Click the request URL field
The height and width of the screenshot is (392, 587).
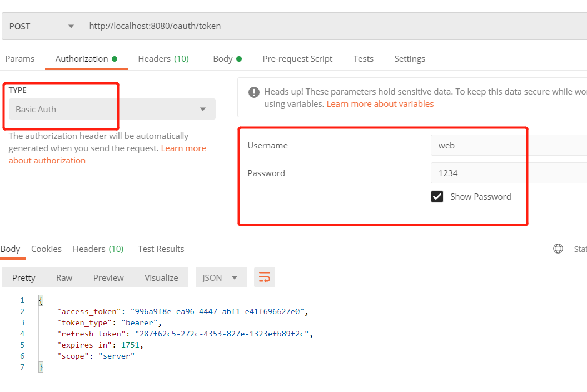click(334, 26)
